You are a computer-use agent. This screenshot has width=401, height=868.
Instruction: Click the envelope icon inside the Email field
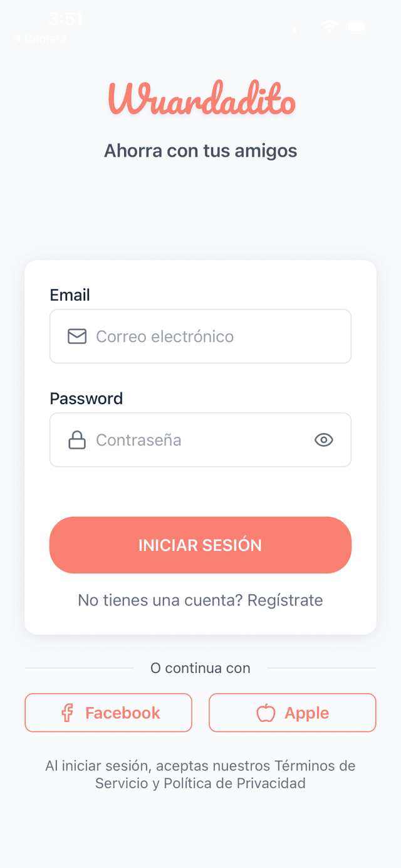pyautogui.click(x=76, y=337)
